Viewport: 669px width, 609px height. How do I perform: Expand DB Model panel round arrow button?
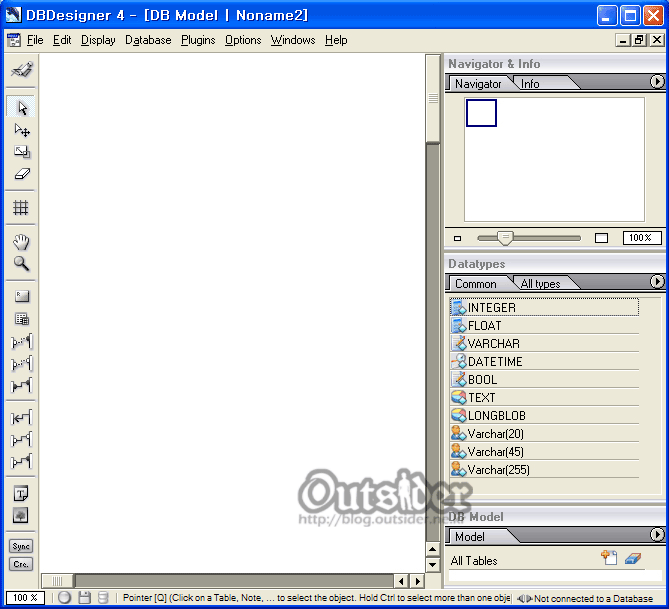pyautogui.click(x=657, y=534)
